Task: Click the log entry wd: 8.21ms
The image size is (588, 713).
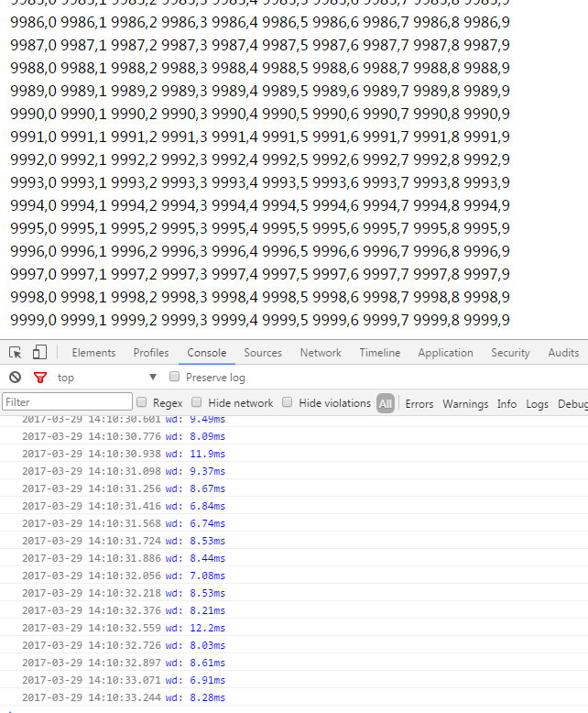Action: pos(294,610)
